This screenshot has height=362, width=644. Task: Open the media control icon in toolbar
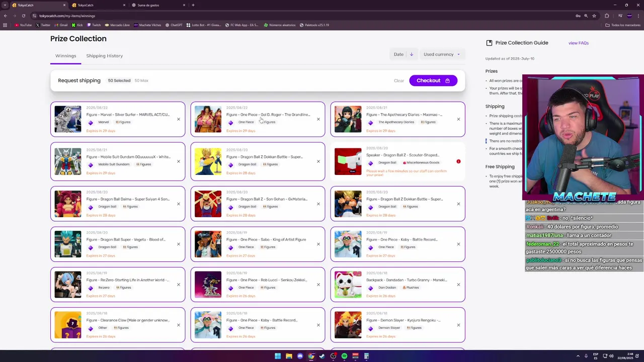click(620, 16)
